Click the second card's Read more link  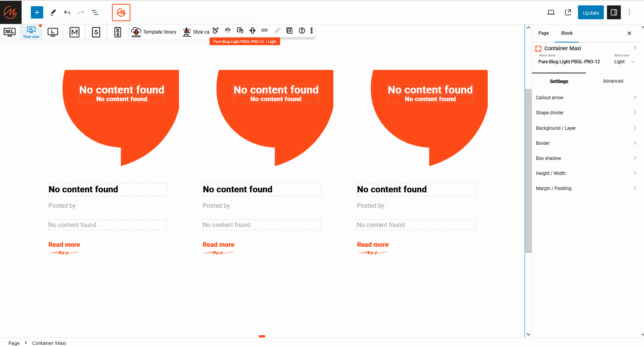point(218,245)
